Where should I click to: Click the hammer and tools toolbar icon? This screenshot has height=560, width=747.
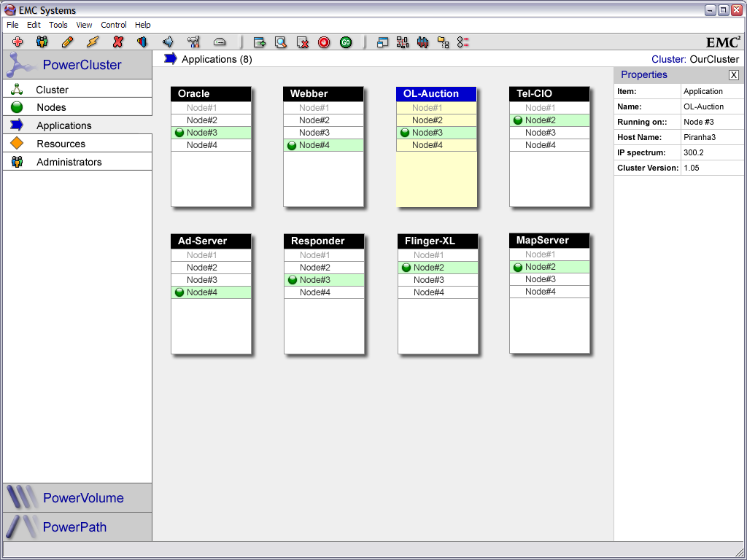[x=193, y=42]
